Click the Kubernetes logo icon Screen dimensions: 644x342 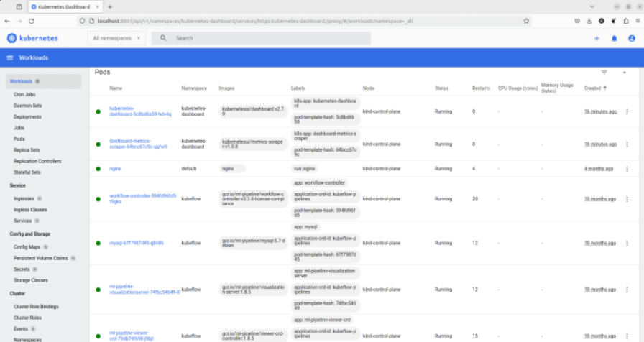(11, 38)
